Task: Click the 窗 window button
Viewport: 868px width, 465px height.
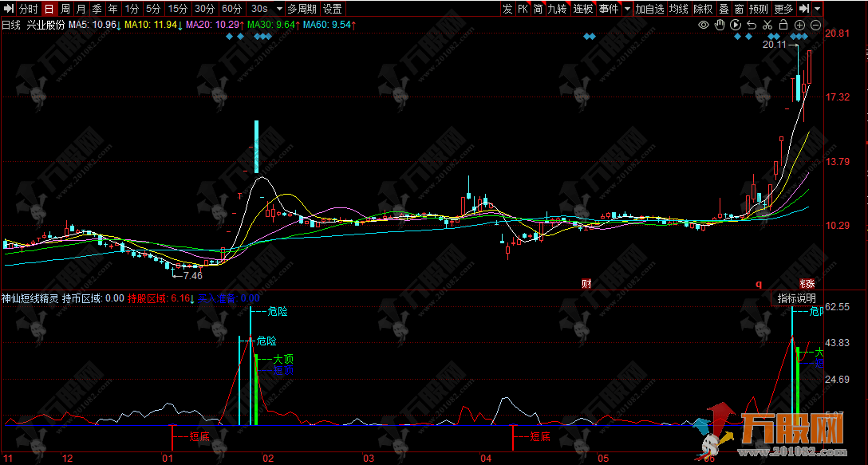Action: [739, 9]
